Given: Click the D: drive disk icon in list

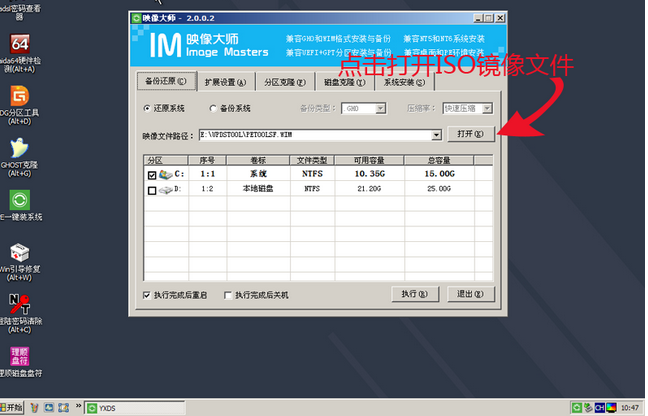Looking at the screenshot, I should coord(166,190).
